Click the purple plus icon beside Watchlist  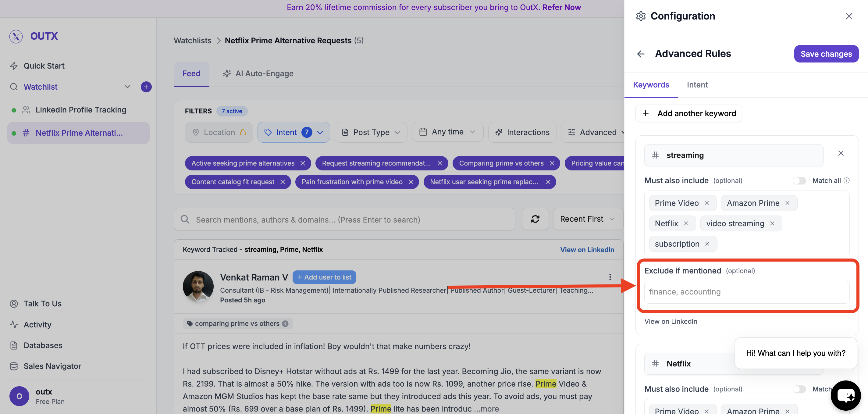pyautogui.click(x=146, y=87)
